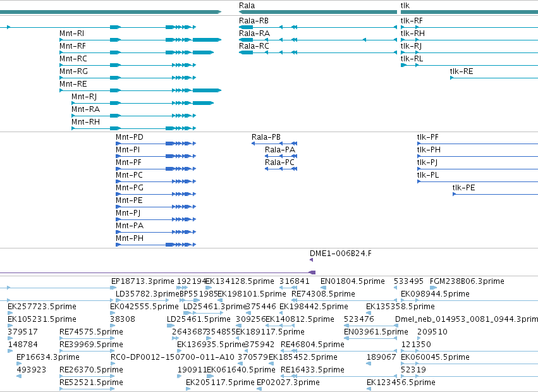The height and width of the screenshot is (392, 538).
Task: Select the tlk-PJ protein label
Action: click(x=427, y=162)
